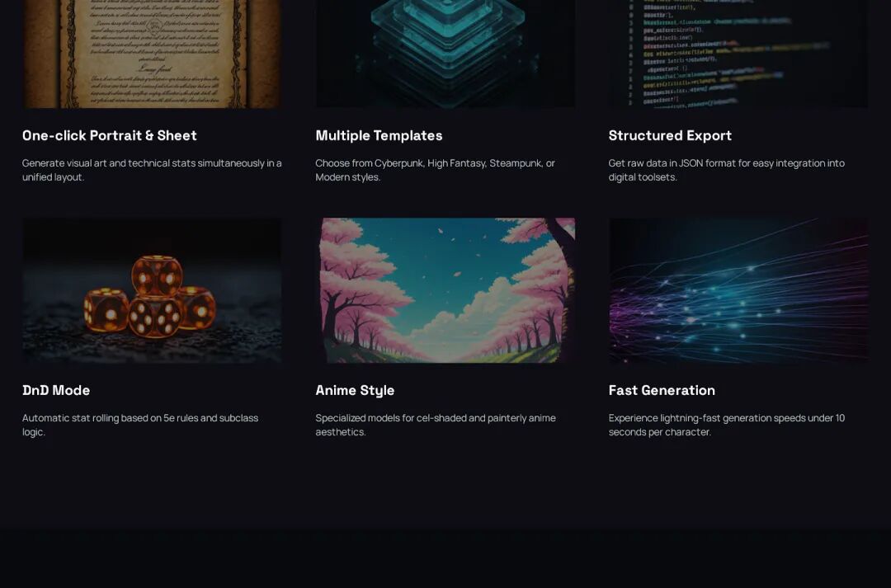Open the Structured Export heading

click(670, 136)
